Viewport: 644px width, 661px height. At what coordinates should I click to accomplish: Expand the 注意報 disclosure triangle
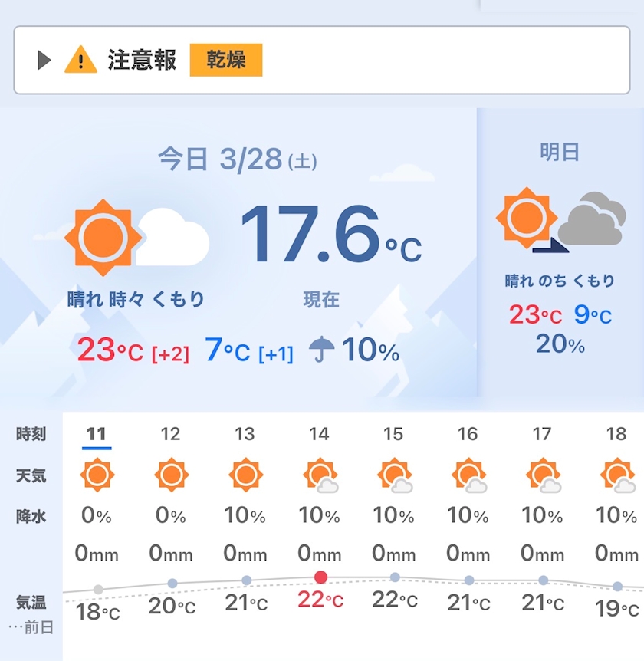click(x=44, y=60)
